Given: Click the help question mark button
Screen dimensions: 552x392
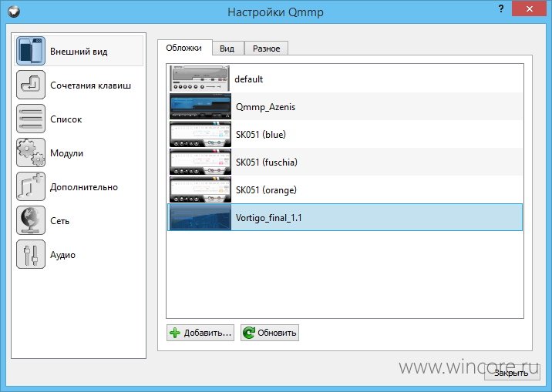Looking at the screenshot, I should click(501, 8).
